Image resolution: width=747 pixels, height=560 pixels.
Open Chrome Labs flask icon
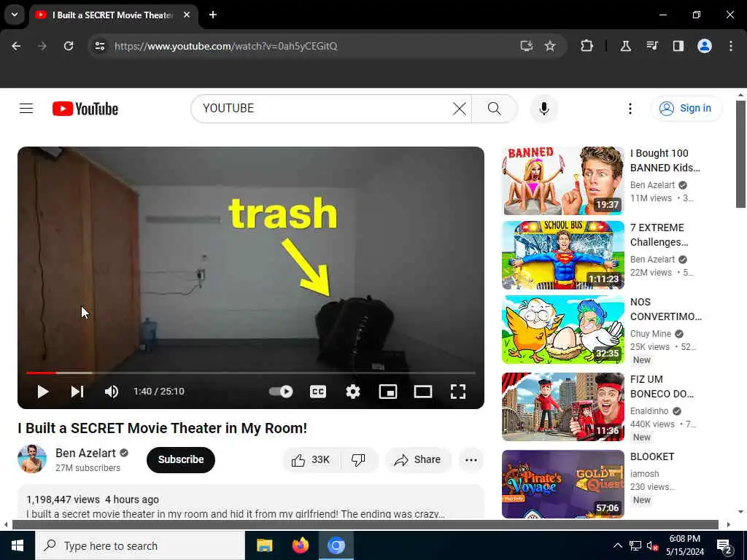pos(625,46)
